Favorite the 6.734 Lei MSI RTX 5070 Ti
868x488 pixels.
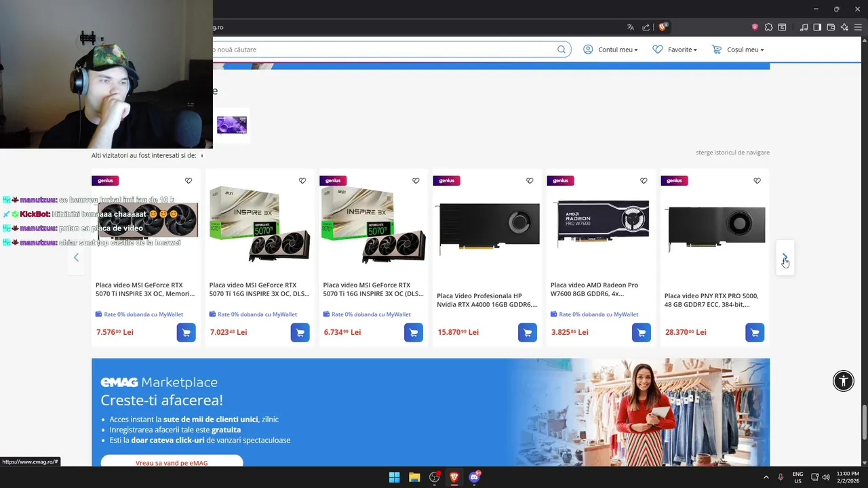[x=416, y=181]
